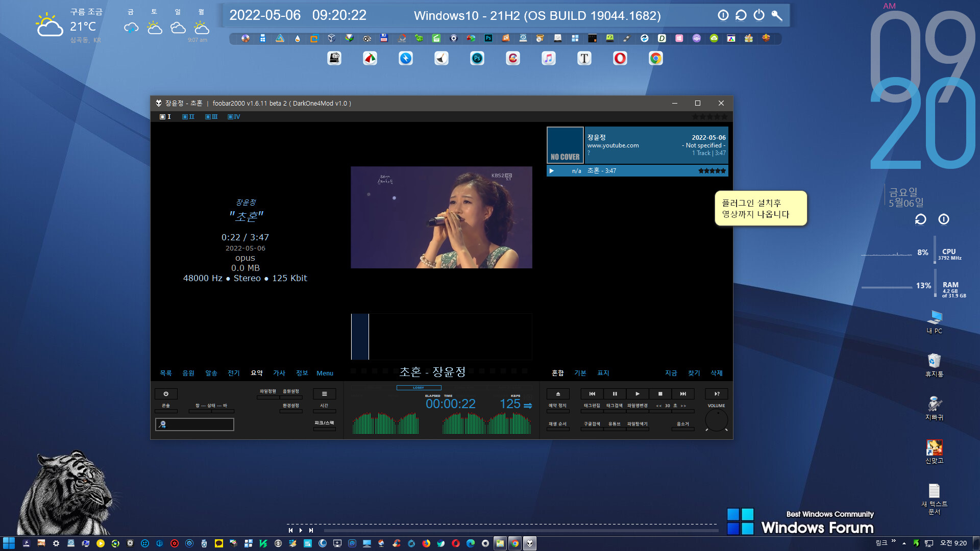The image size is (980, 551).
Task: Pause playback in foobar2000
Action: (615, 394)
